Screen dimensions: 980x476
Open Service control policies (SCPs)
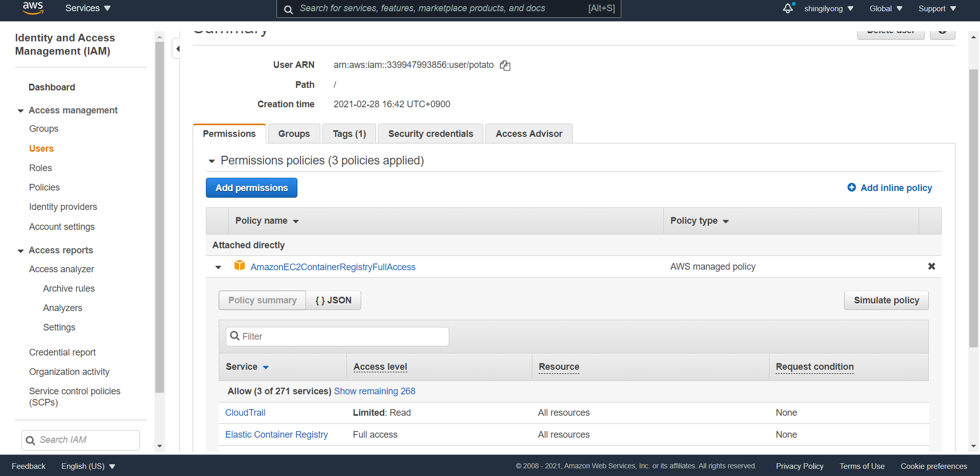75,397
